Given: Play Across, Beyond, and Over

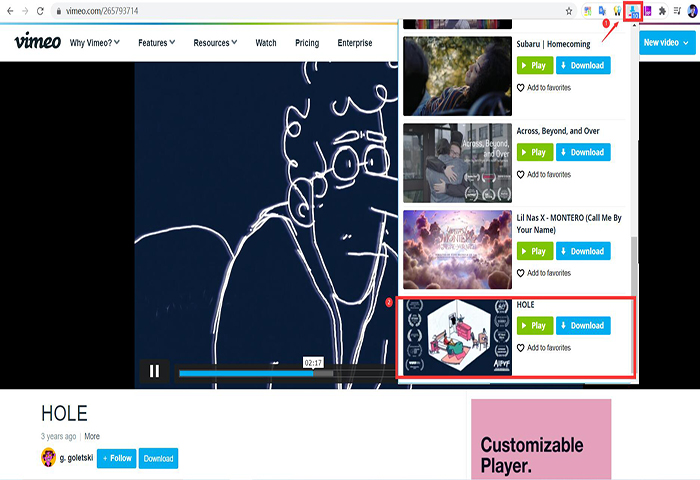Looking at the screenshot, I should (x=535, y=152).
